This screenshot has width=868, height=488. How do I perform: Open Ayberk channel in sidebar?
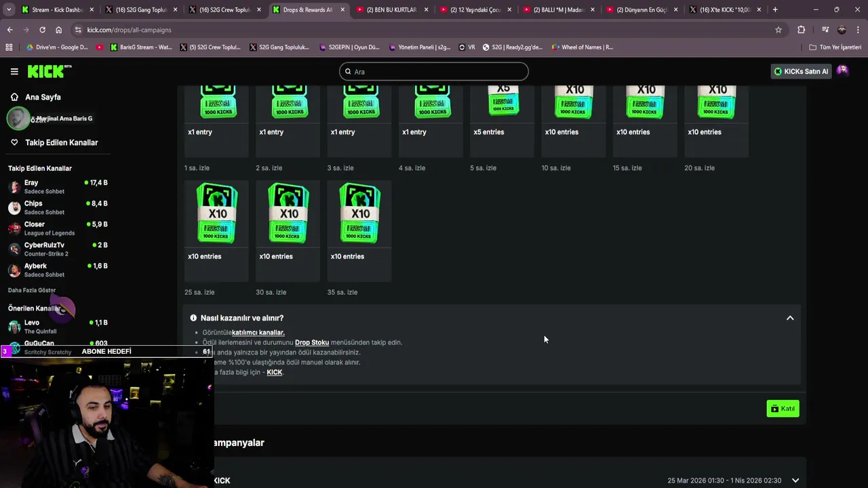click(58, 270)
